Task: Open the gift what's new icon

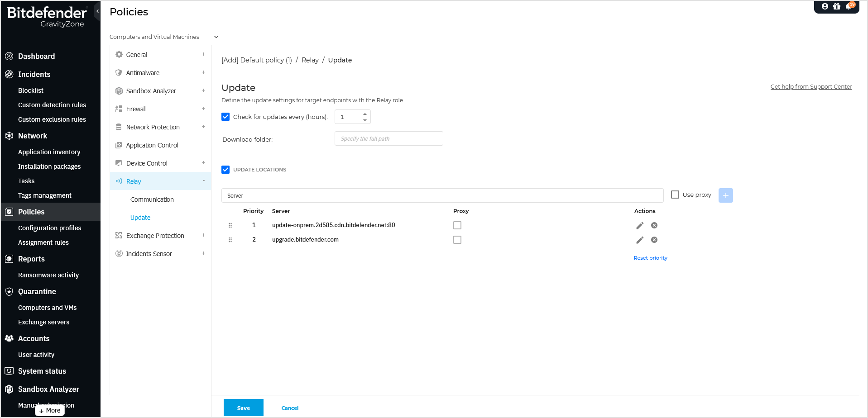Action: 837,6
